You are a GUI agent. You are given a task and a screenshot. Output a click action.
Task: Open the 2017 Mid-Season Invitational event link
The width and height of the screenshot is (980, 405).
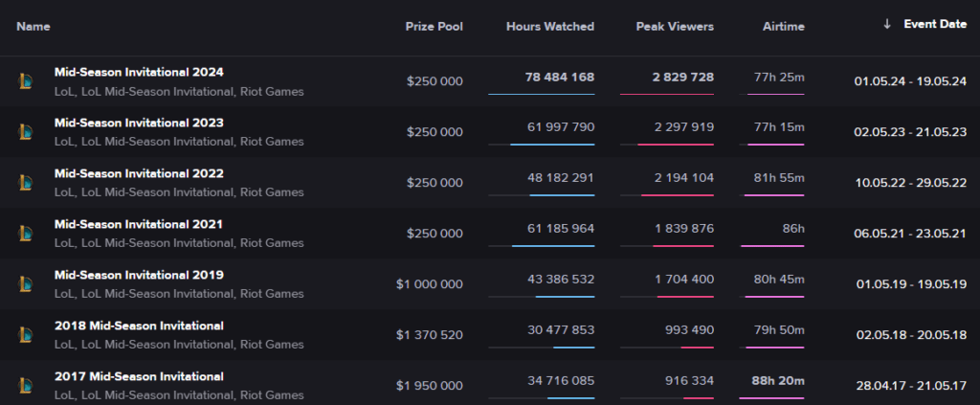139,376
